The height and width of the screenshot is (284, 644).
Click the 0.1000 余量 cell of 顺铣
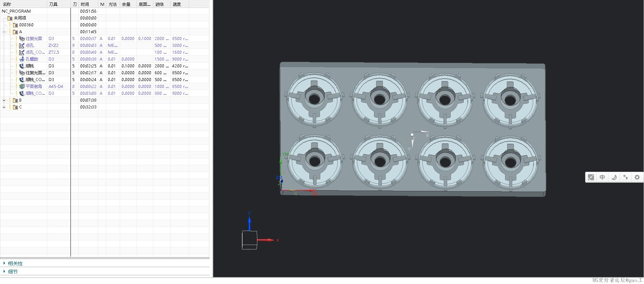(x=128, y=66)
